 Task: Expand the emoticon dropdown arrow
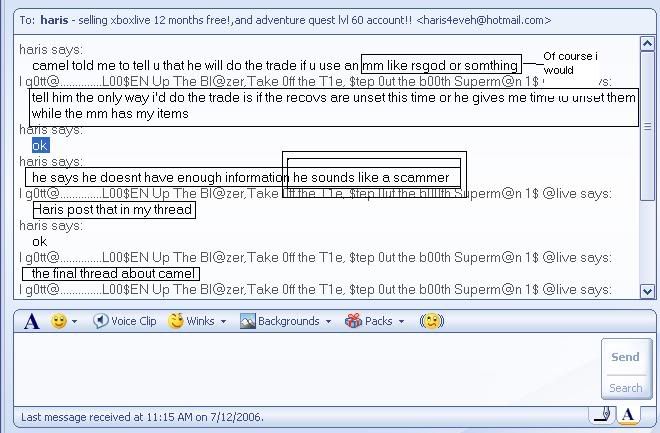pyautogui.click(x=76, y=322)
